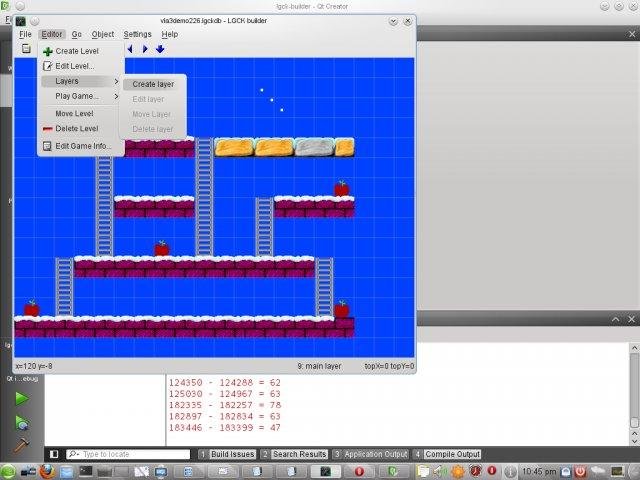Screen dimensions: 640x480
Task: Select the red apple on bottom-left platform
Action: (31, 308)
